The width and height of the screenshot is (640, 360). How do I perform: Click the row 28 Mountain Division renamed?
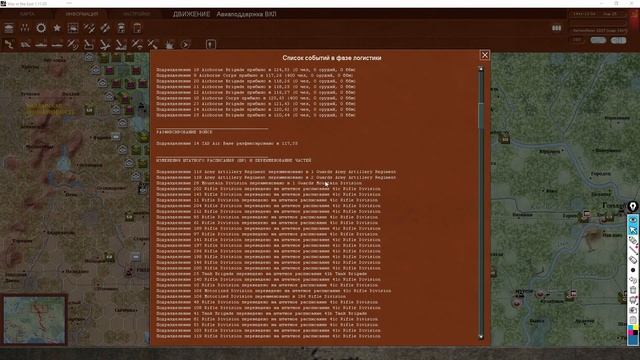[259, 183]
